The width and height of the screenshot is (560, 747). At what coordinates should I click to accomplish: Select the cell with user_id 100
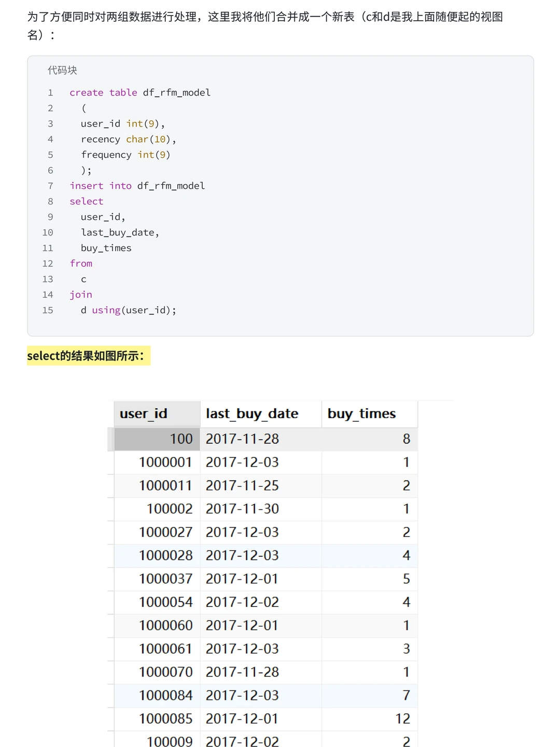(157, 439)
